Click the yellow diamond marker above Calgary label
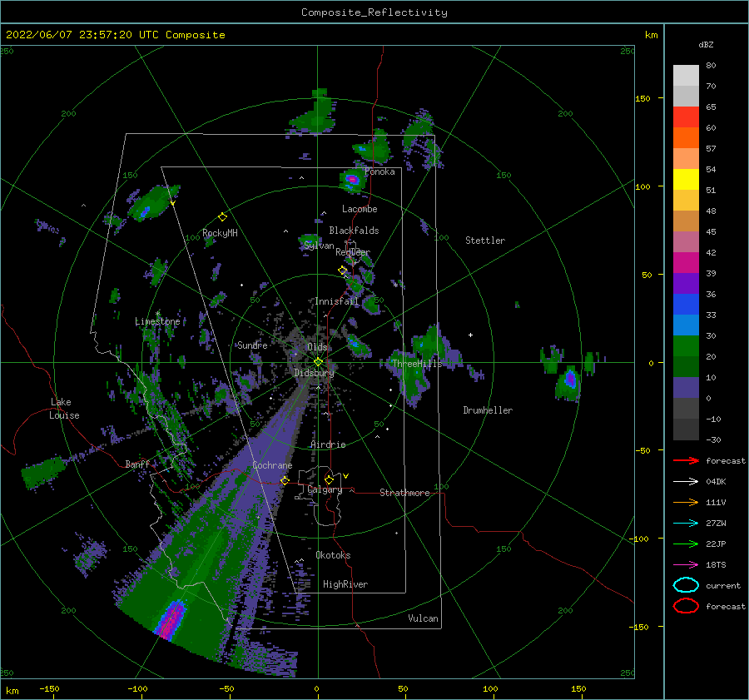 329,479
